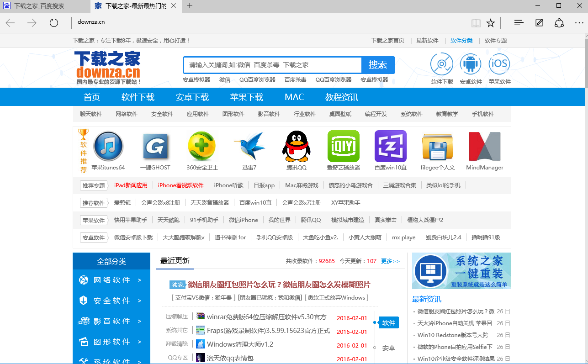
Task: Open the 软件专题 top link
Action: point(496,40)
